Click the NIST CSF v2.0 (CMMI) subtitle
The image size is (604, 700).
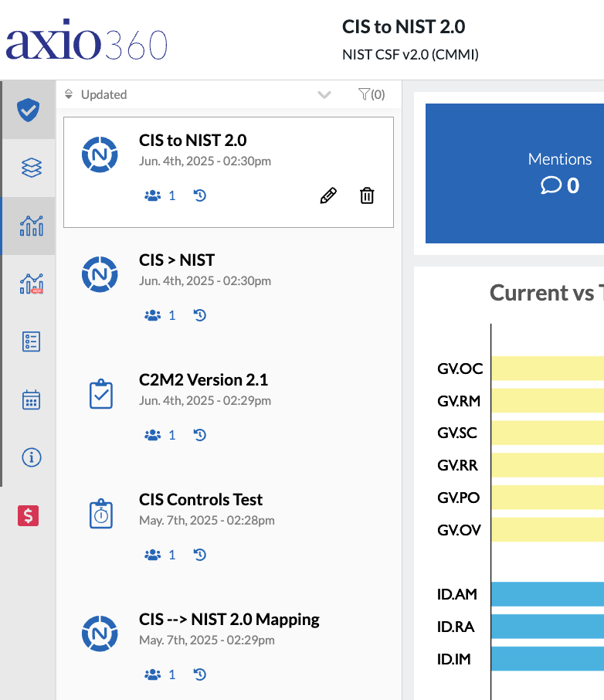pyautogui.click(x=410, y=54)
